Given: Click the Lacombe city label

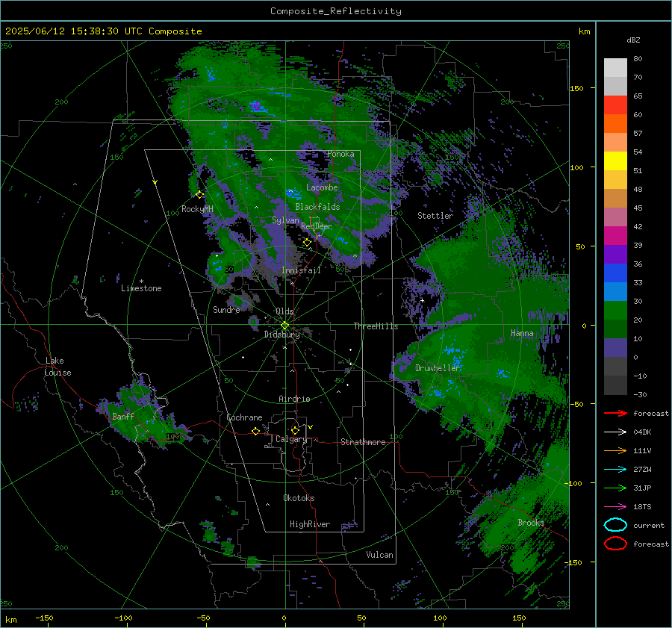Looking at the screenshot, I should [322, 187].
